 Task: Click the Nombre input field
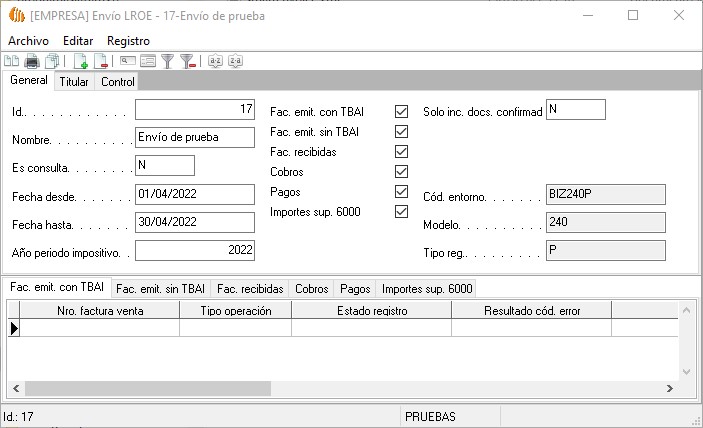coord(194,138)
